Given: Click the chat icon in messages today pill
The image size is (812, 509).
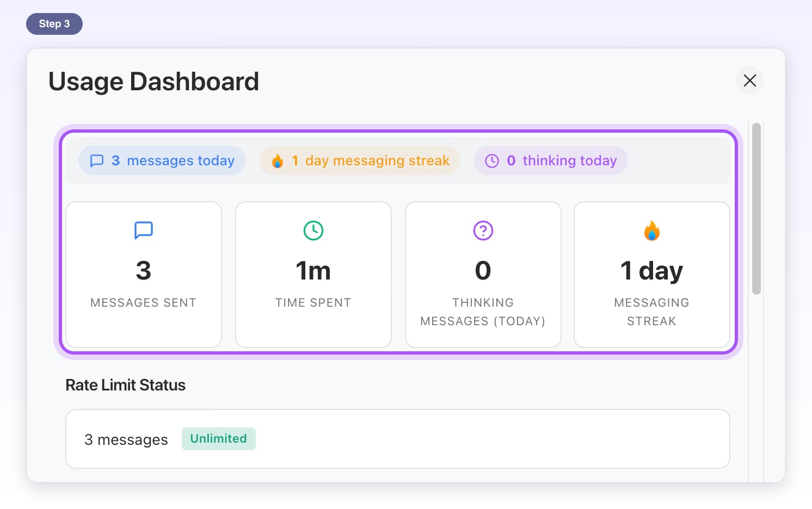Looking at the screenshot, I should (97, 161).
